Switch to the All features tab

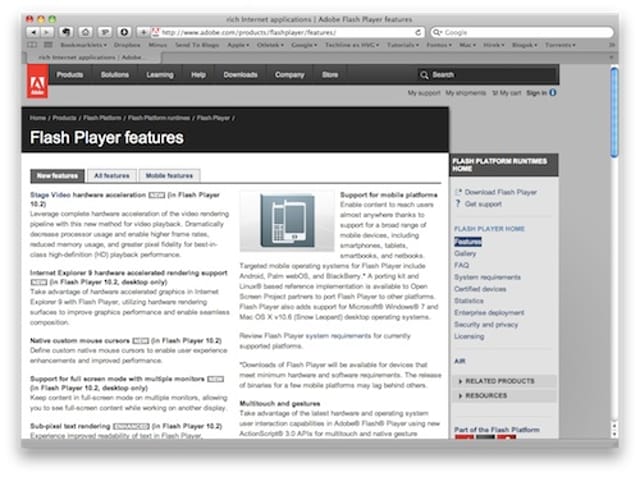coord(112,175)
